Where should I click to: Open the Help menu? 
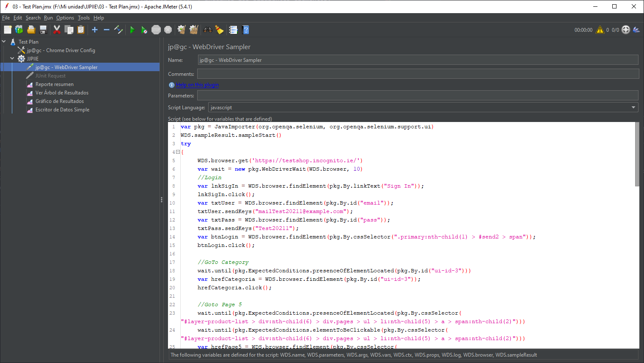click(99, 18)
